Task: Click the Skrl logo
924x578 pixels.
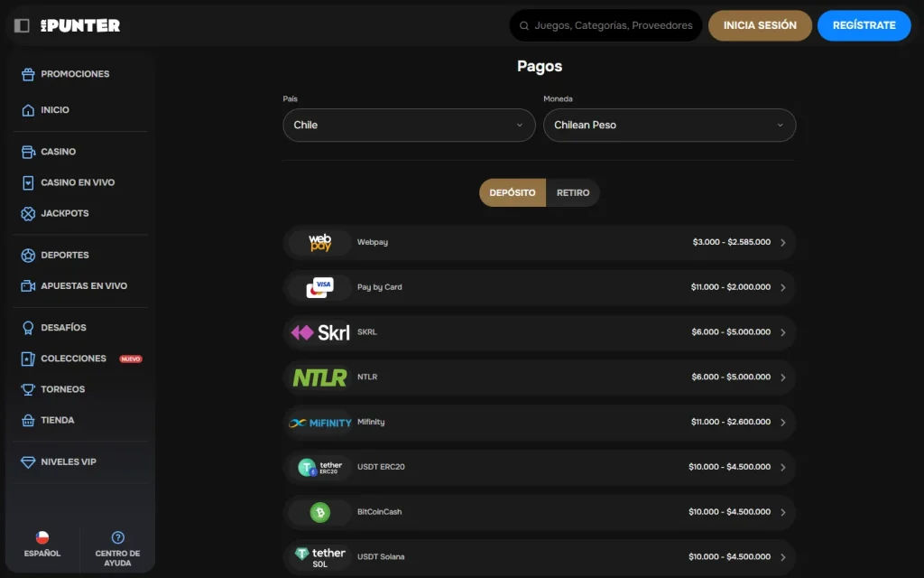Action: click(320, 332)
